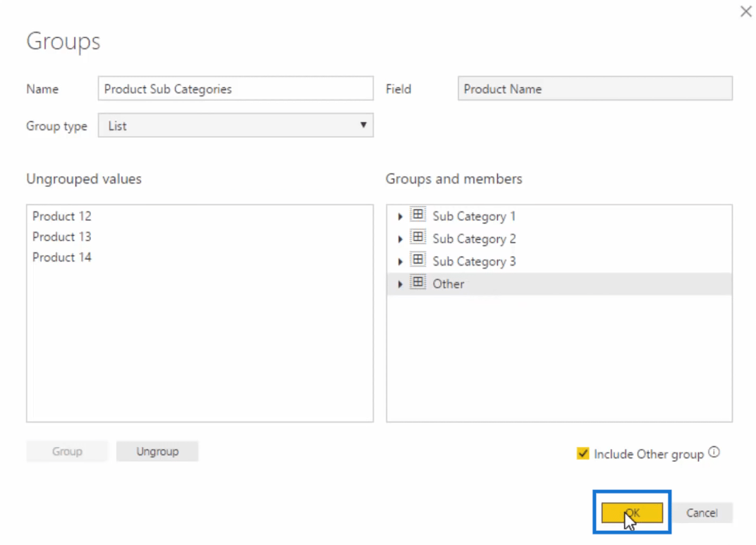Click the group icon beside Sub Category 3

point(418,259)
